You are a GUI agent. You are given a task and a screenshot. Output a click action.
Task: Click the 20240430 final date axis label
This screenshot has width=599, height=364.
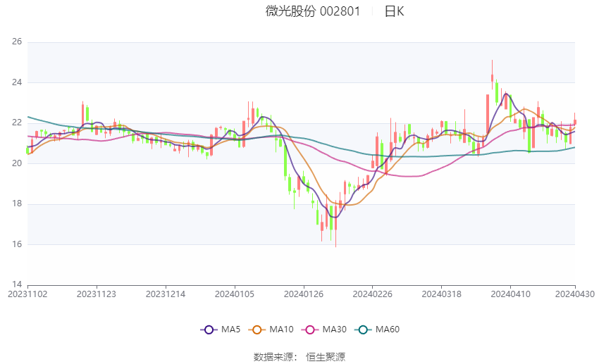(x=575, y=294)
